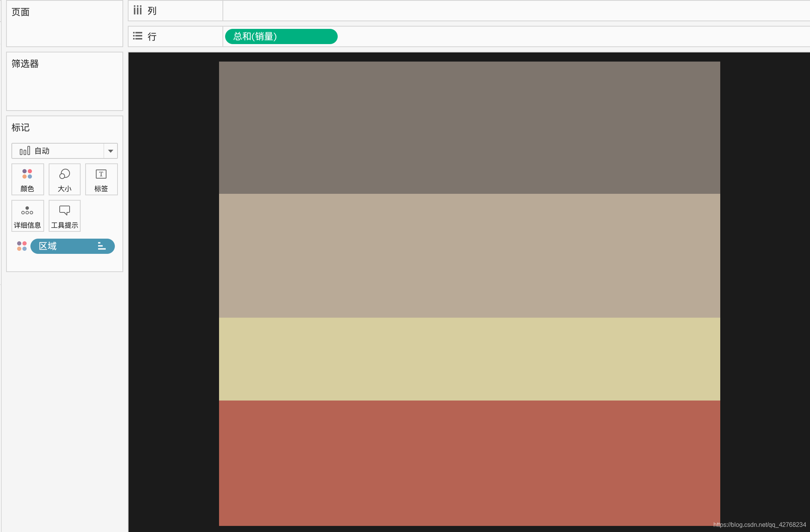
Task: Click the 标记 (Marks) card title
Action: pos(21,128)
